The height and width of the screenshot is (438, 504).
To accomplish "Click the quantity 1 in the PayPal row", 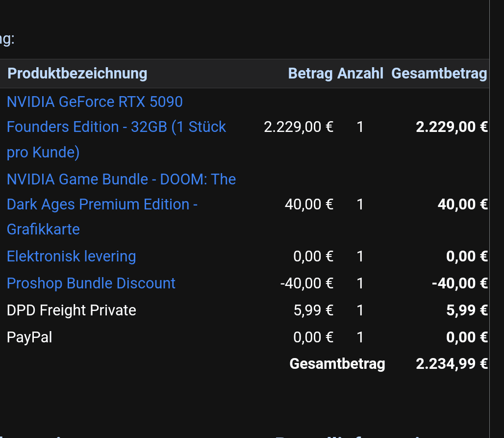I will pos(360,337).
